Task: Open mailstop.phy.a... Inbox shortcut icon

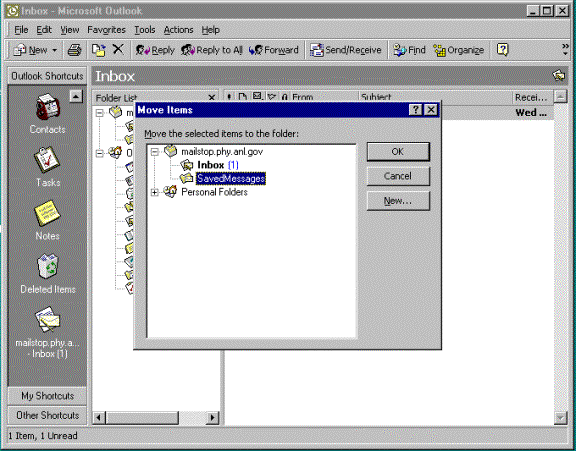Action: click(x=47, y=319)
